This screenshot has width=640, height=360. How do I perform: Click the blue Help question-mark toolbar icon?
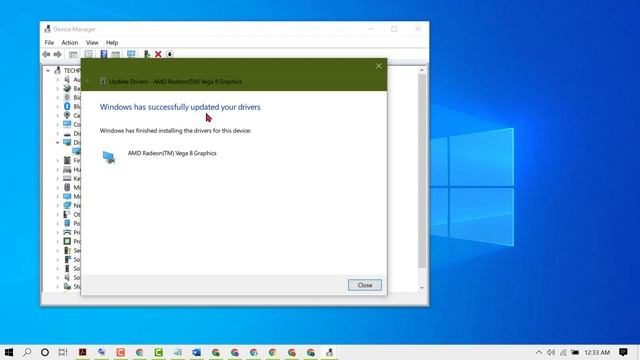click(x=104, y=54)
